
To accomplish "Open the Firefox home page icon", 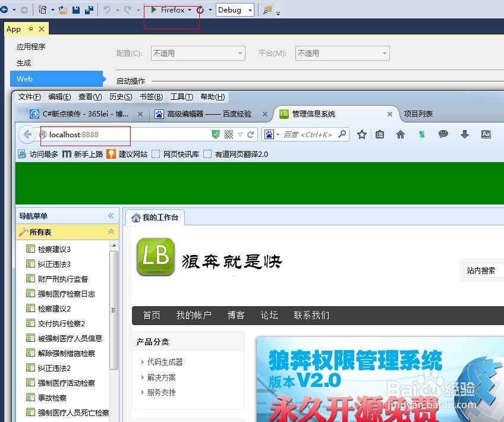I will (x=401, y=135).
